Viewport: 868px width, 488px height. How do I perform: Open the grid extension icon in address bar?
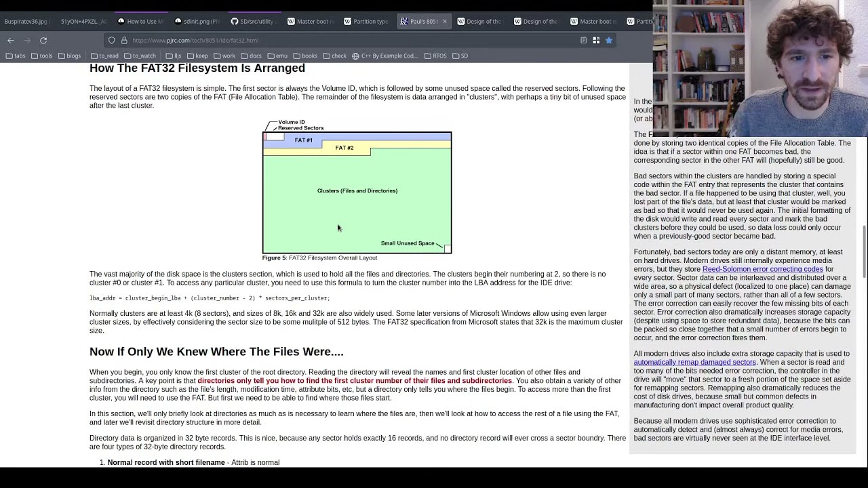(x=596, y=41)
